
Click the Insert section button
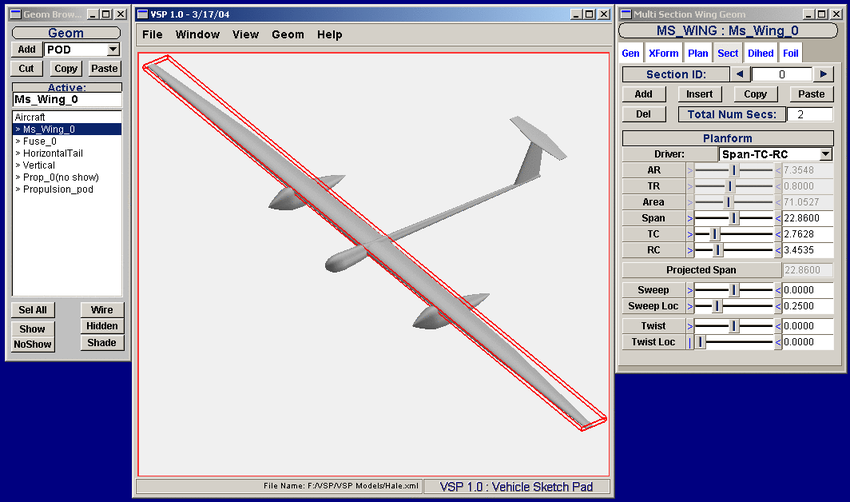[x=700, y=94]
